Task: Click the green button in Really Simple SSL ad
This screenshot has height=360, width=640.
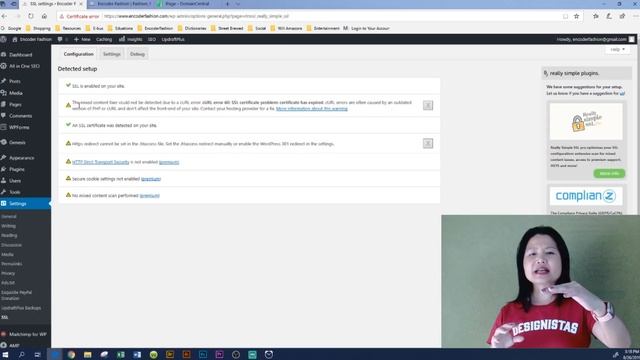Action: (609, 173)
